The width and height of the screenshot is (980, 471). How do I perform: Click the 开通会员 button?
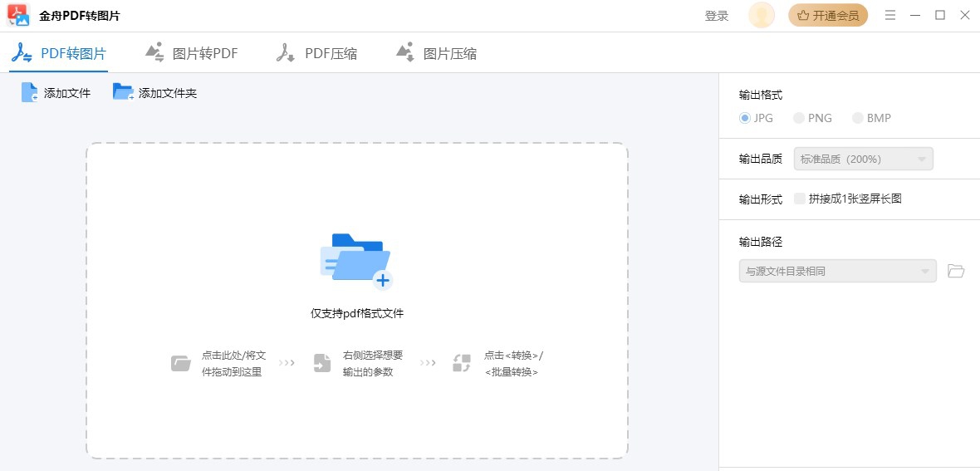pos(828,16)
